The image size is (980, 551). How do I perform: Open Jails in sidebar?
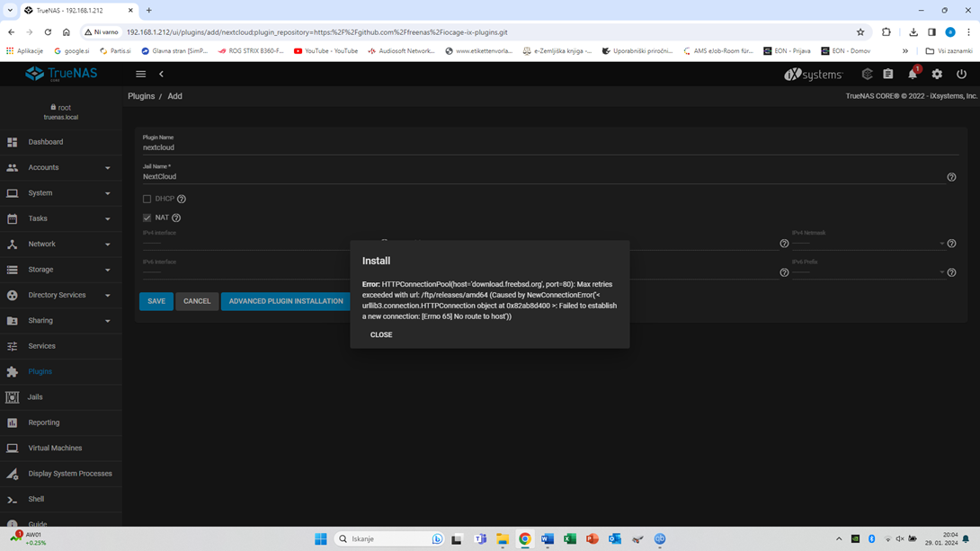[60, 396]
